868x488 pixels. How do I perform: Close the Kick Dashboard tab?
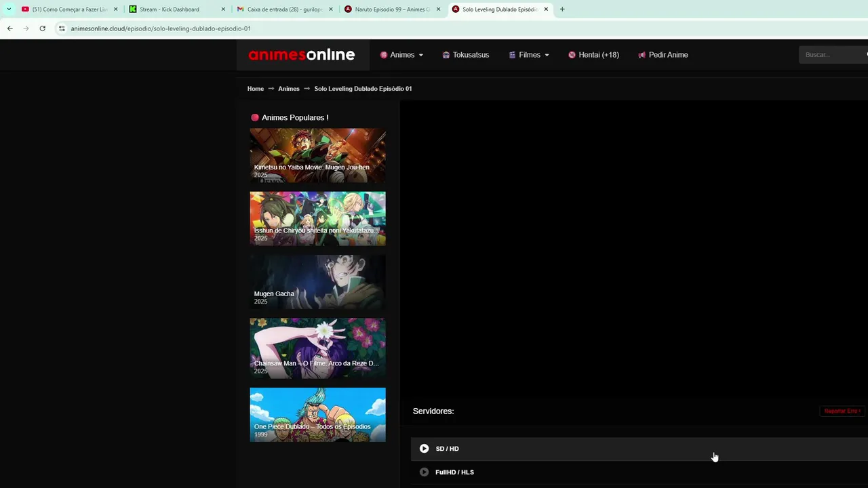pyautogui.click(x=223, y=9)
